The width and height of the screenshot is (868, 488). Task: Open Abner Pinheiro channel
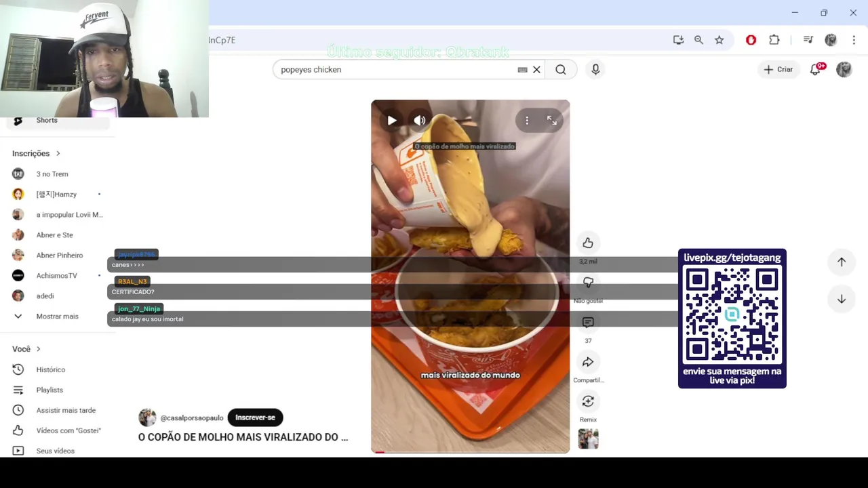click(58, 256)
